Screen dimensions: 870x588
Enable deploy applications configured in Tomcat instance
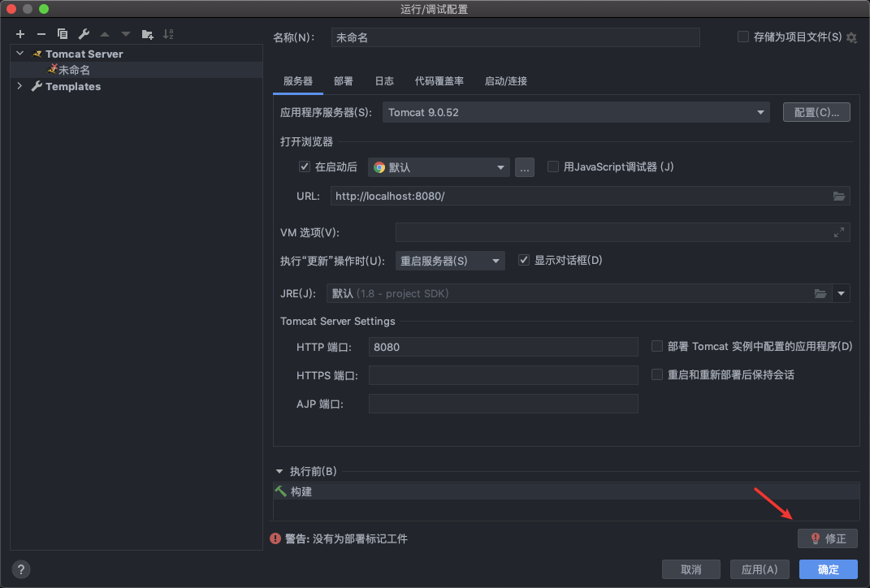point(657,346)
